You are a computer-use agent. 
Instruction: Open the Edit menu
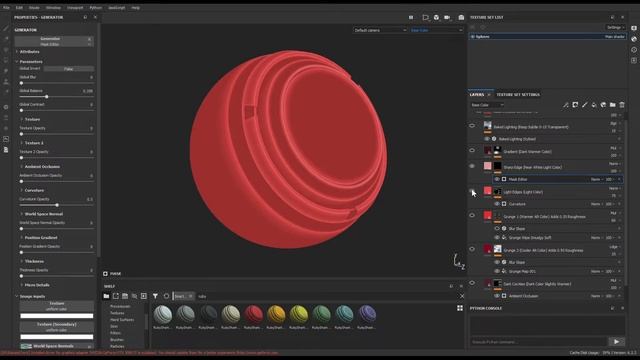pos(19,8)
